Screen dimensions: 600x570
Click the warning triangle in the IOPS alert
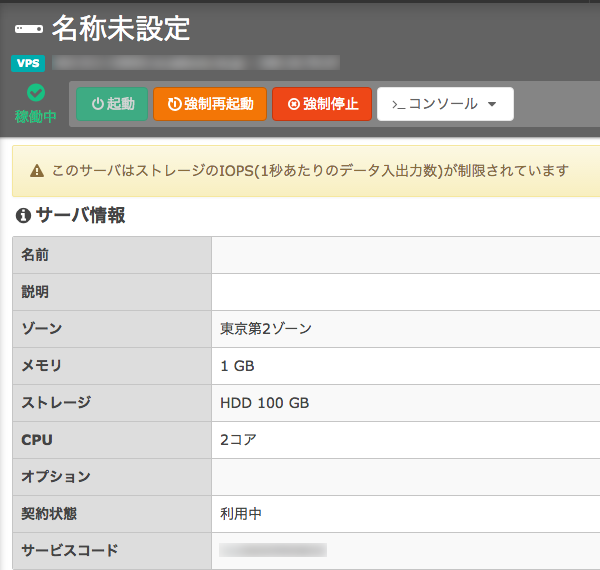click(37, 171)
